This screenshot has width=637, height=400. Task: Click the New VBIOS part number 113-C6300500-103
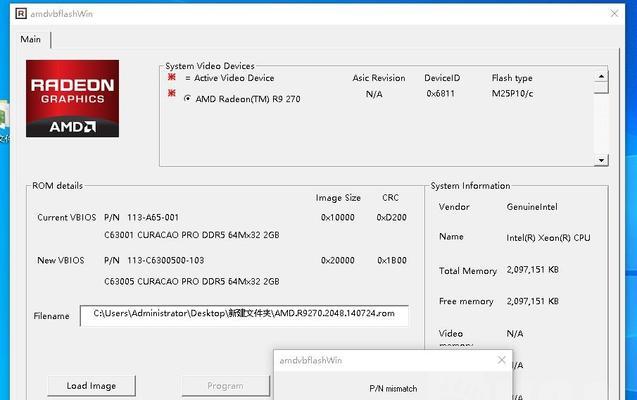click(166, 260)
